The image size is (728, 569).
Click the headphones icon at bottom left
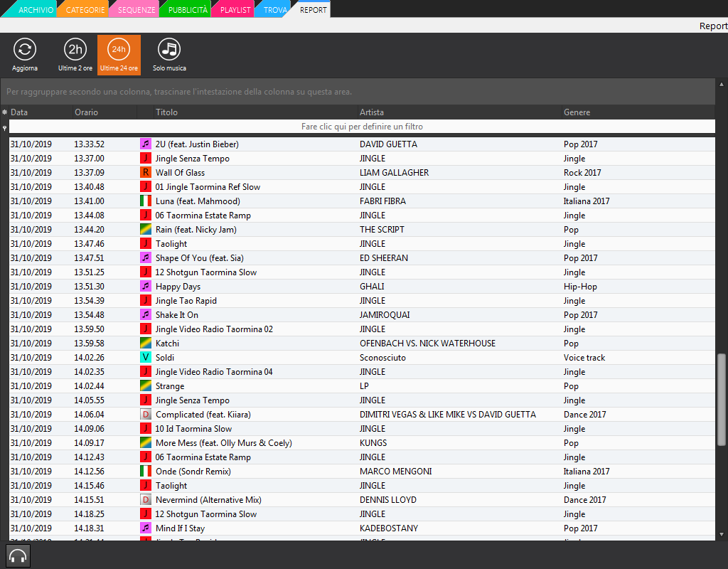pos(18,555)
